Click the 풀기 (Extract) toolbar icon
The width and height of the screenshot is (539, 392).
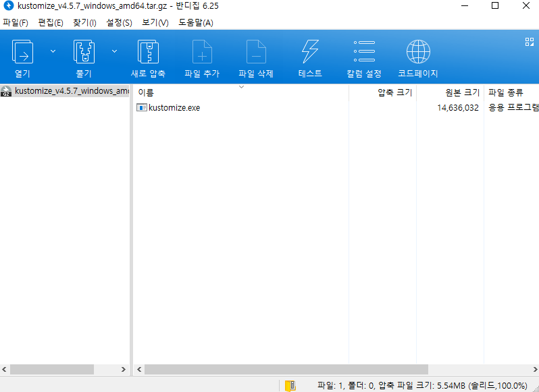[84, 51]
